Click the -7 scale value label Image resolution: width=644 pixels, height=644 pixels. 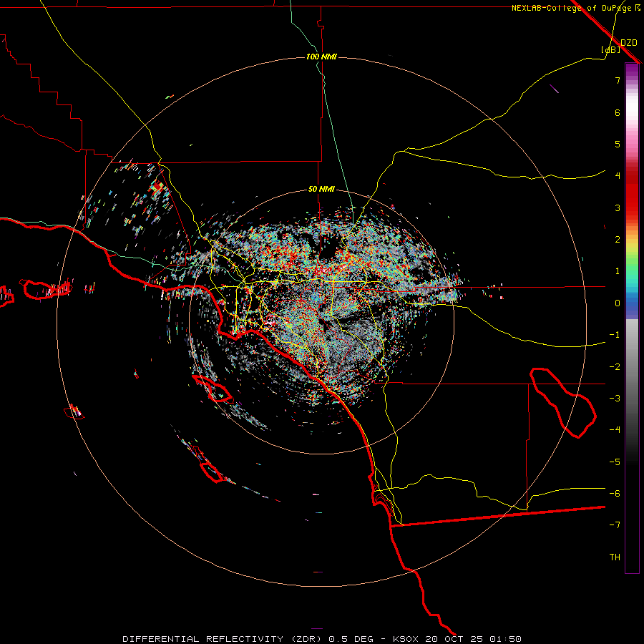pyautogui.click(x=615, y=525)
